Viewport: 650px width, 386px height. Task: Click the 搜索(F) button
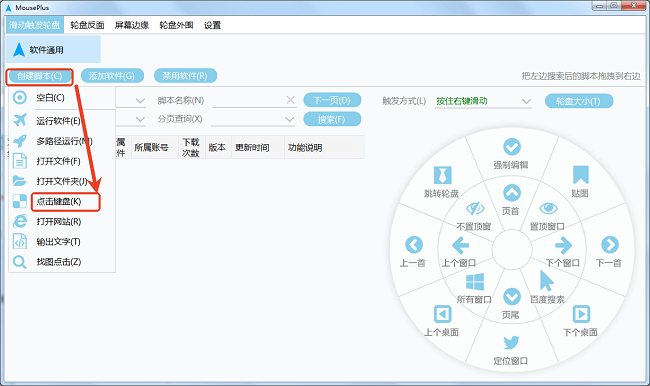click(x=332, y=119)
